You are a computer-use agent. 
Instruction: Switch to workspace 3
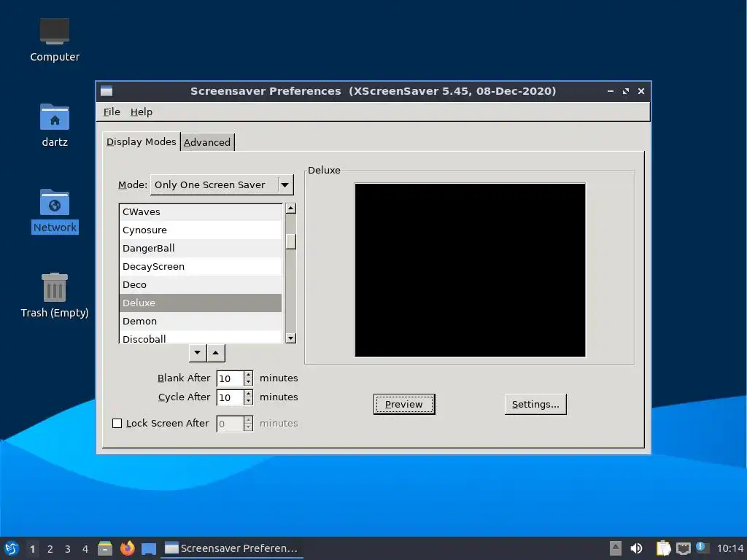68,549
